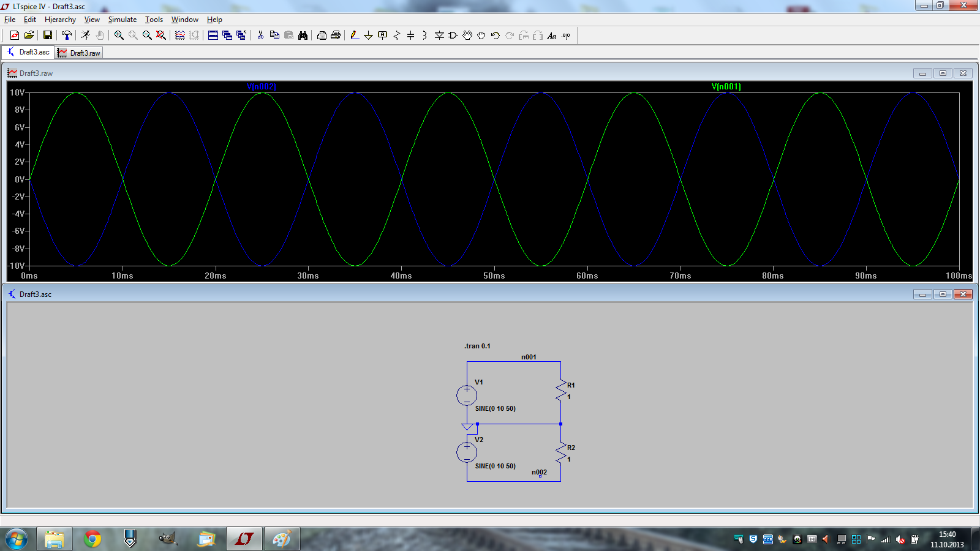980x551 pixels.
Task: Select the Diode component tool
Action: (439, 36)
